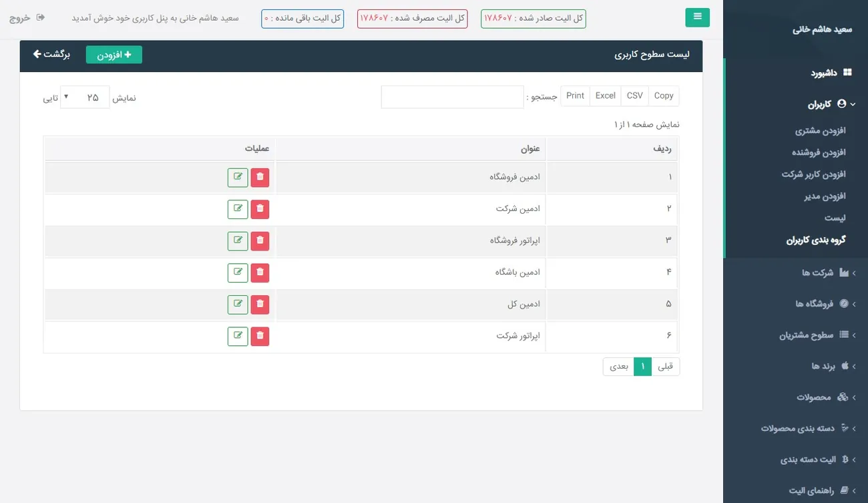
Task: Select گروه بندی کاربران submenu item
Action: click(816, 240)
